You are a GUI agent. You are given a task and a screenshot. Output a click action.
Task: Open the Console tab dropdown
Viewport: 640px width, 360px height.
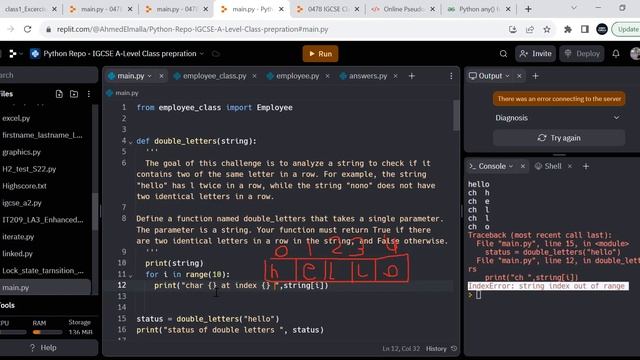[511, 166]
